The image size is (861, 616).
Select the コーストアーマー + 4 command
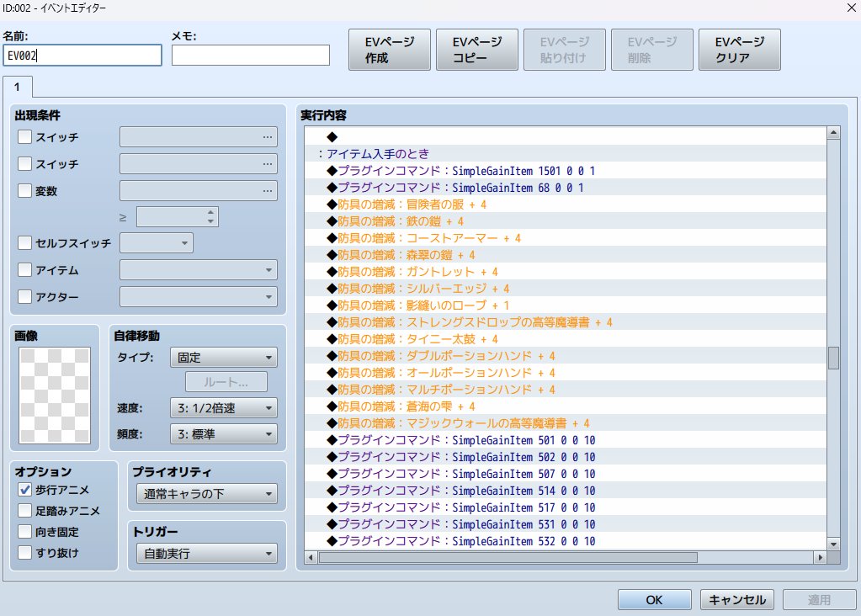[565, 238]
